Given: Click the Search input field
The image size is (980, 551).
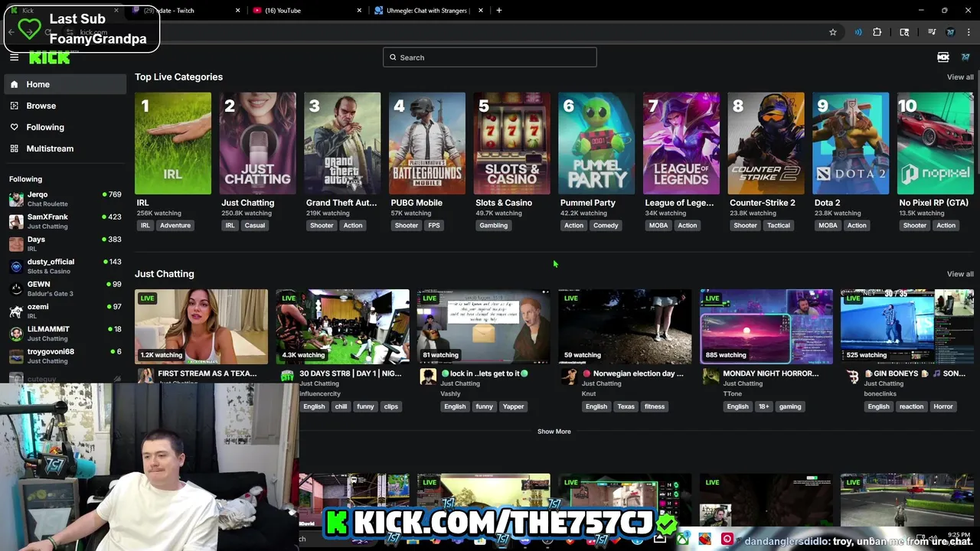Looking at the screenshot, I should point(490,57).
